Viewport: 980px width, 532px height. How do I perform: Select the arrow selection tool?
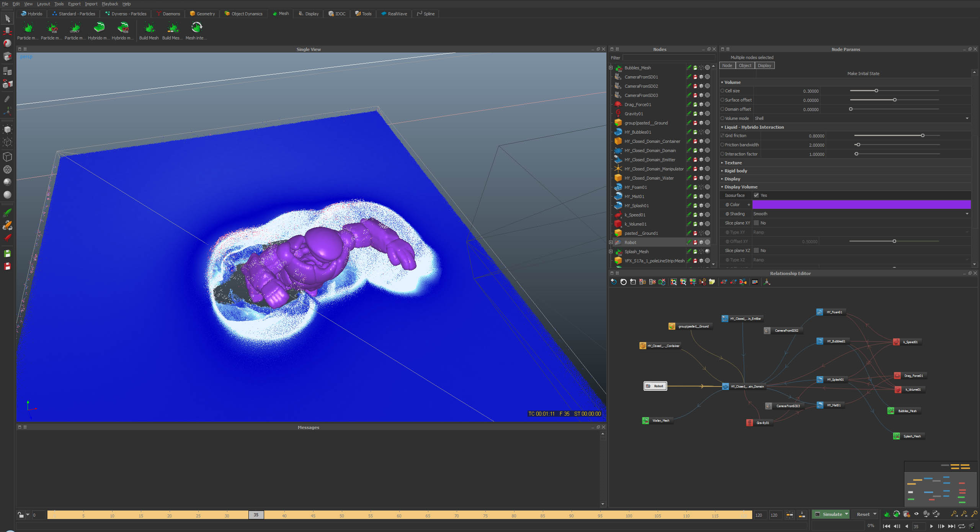click(7, 18)
